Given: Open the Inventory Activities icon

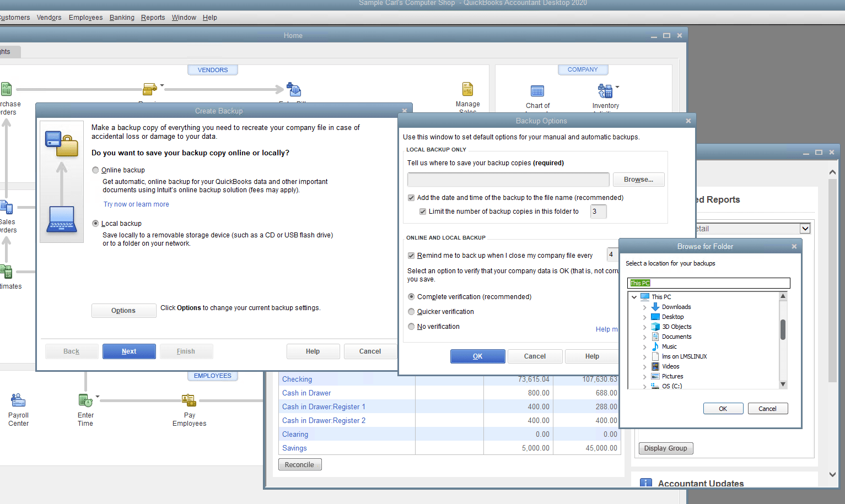Looking at the screenshot, I should [605, 91].
